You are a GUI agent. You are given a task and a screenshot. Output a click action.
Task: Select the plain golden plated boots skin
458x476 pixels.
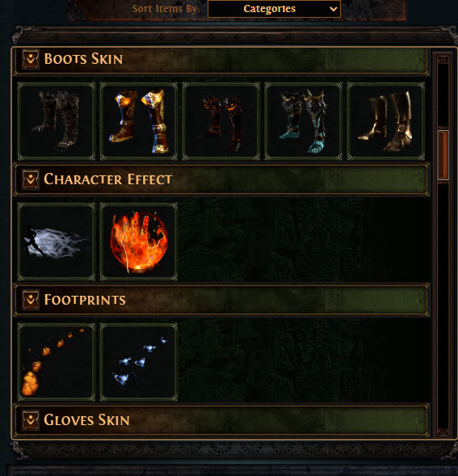pyautogui.click(x=386, y=121)
